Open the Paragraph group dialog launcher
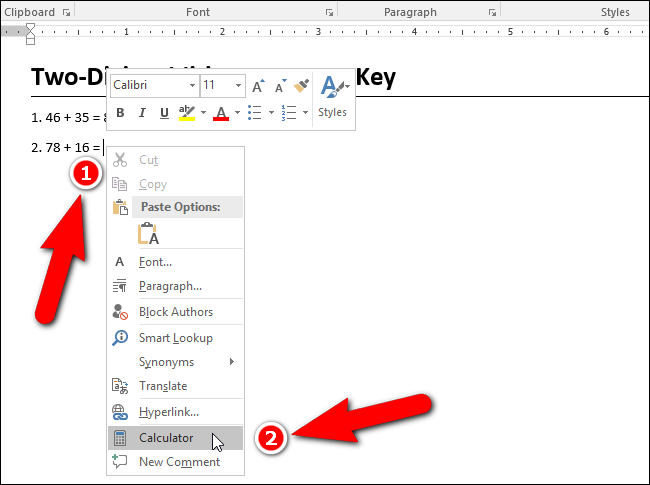The height and width of the screenshot is (485, 650). pos(492,12)
